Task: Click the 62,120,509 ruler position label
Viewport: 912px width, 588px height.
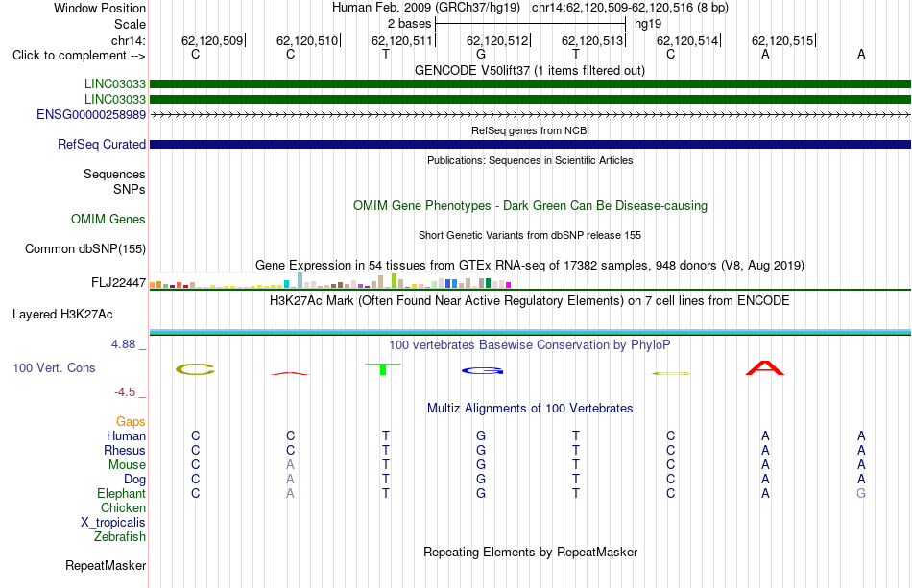Action: [x=212, y=40]
